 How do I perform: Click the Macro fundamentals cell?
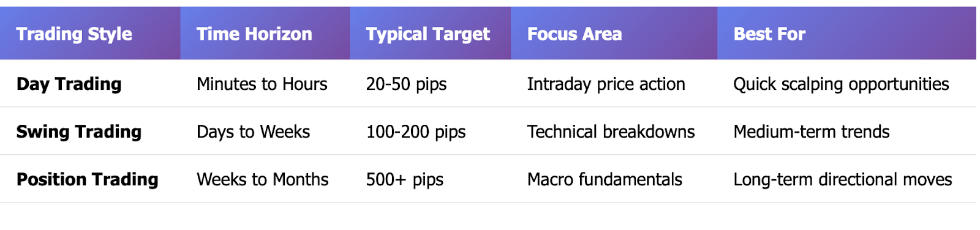tap(605, 179)
